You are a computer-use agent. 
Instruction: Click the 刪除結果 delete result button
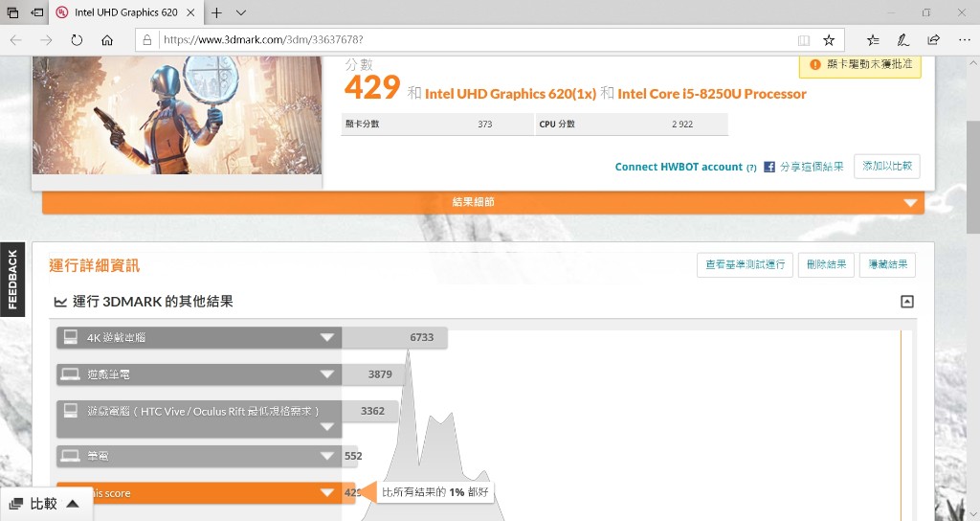pos(826,265)
